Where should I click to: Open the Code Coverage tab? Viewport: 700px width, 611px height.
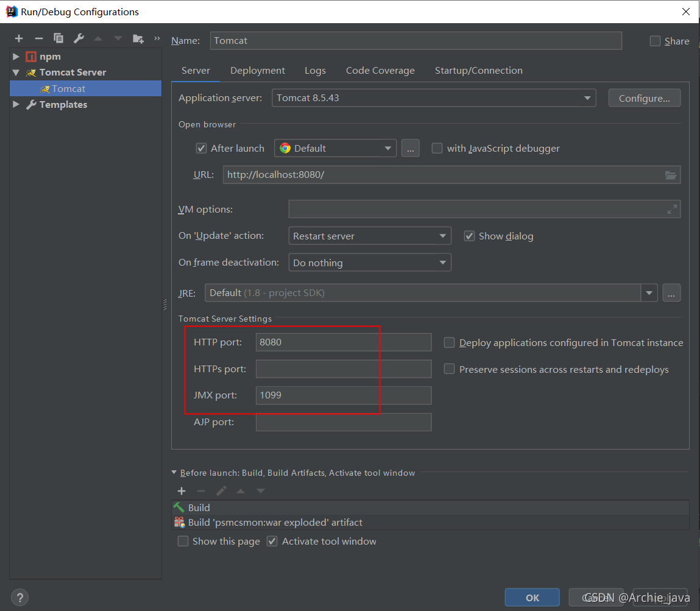point(380,71)
